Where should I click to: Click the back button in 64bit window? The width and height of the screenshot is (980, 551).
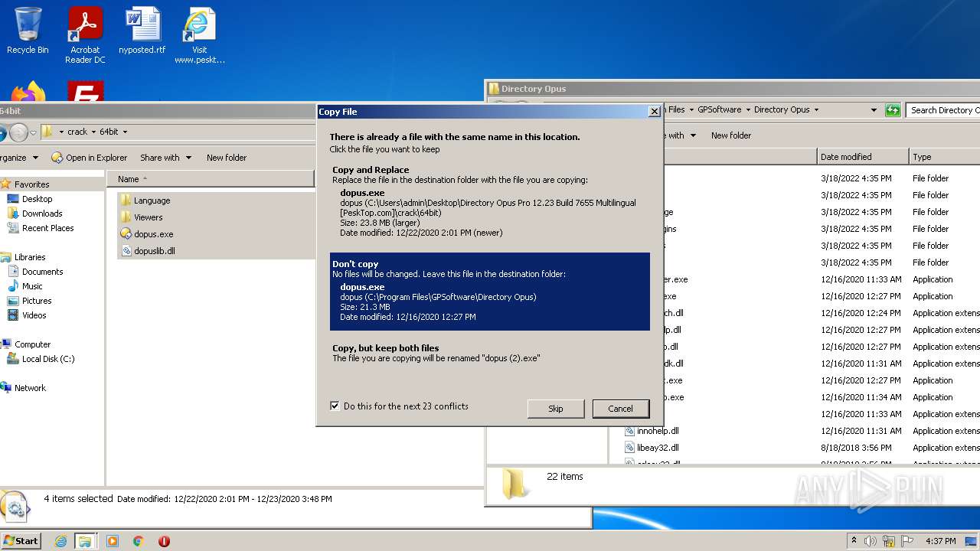point(2,132)
